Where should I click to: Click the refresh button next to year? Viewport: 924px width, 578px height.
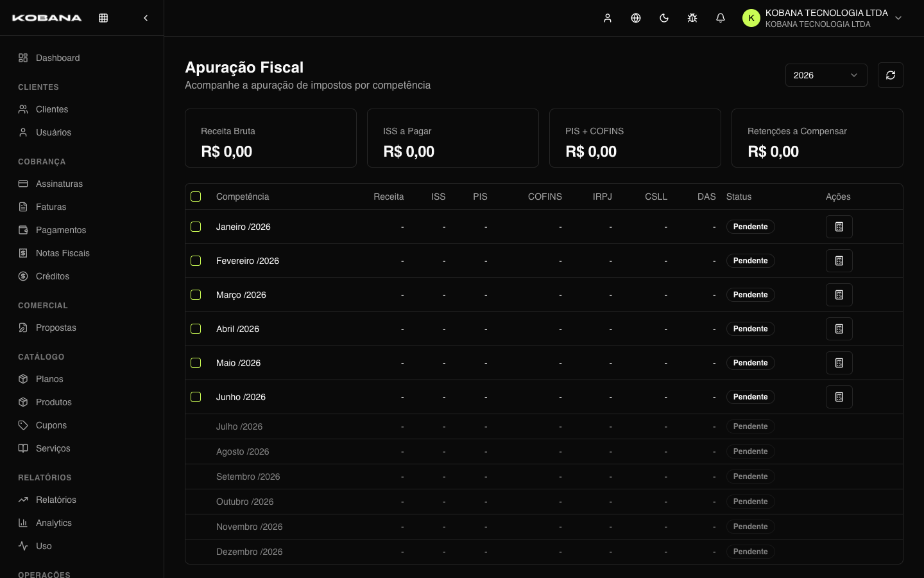[x=891, y=75]
